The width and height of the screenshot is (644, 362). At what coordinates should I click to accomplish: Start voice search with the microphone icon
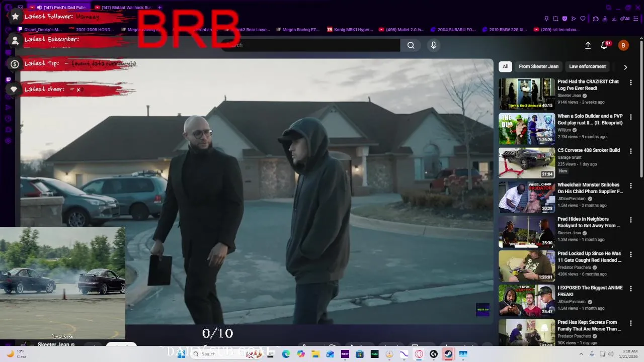[434, 45]
